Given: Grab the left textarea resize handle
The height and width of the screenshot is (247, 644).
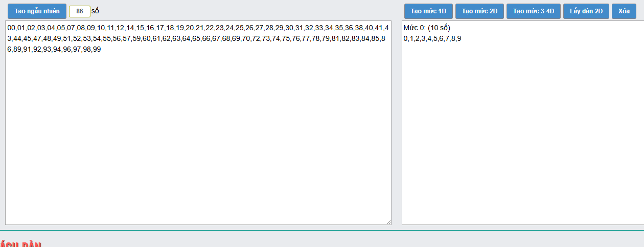Looking at the screenshot, I should (388, 221).
